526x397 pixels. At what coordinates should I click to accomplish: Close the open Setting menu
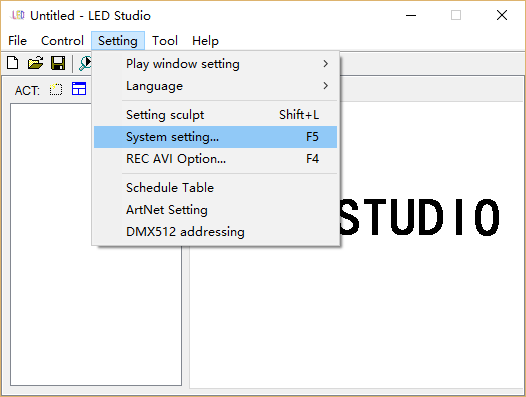[x=118, y=41]
